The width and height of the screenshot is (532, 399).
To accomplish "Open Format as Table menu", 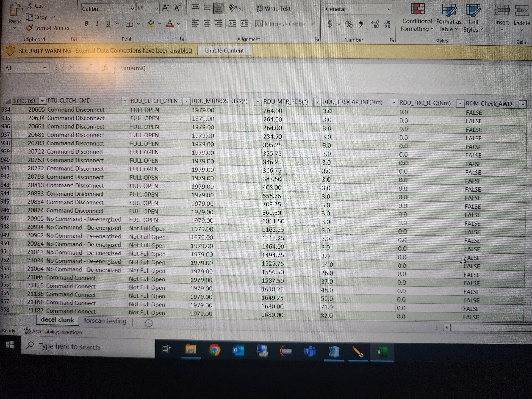I will pos(449,18).
